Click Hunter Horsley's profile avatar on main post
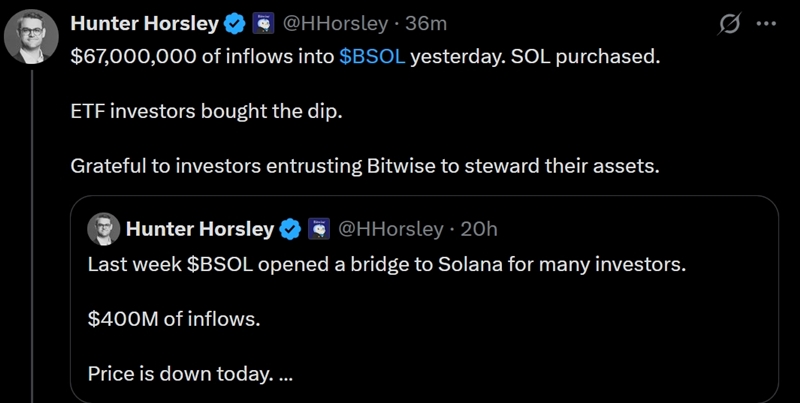The image size is (800, 403). [x=31, y=39]
